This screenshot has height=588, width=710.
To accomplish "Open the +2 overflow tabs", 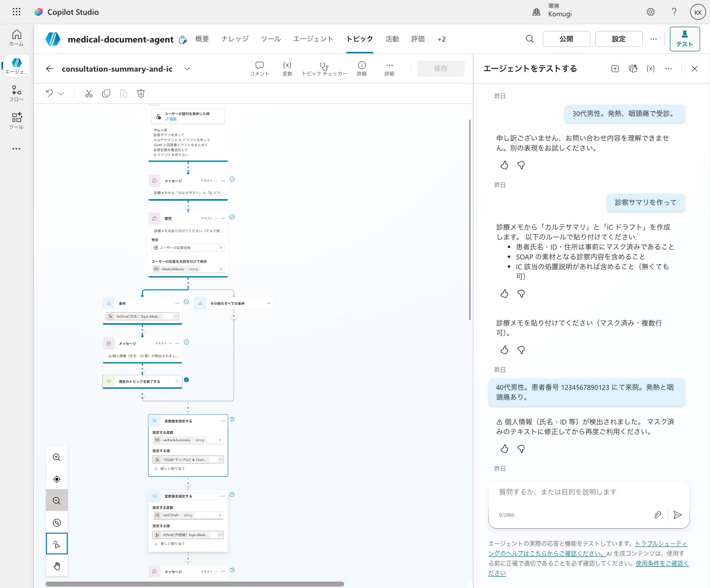I will coord(442,39).
